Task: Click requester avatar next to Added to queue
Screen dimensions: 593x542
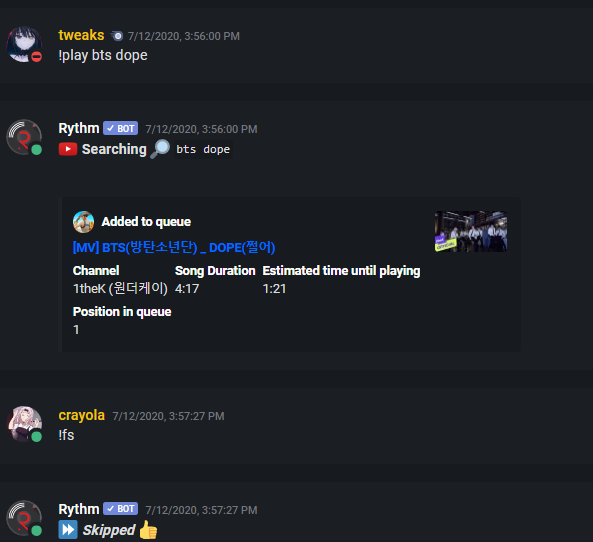Action: pos(83,222)
